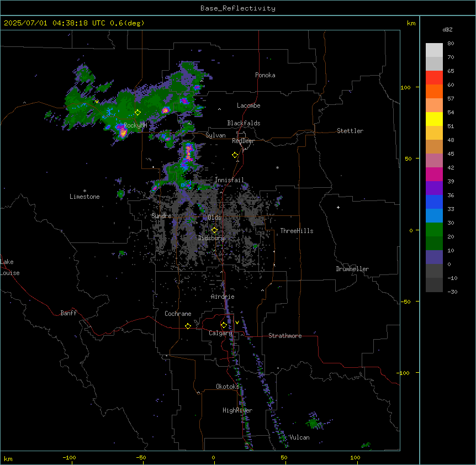Click the bottom axis tick label 50
476x465 pixels.
pos(284,457)
